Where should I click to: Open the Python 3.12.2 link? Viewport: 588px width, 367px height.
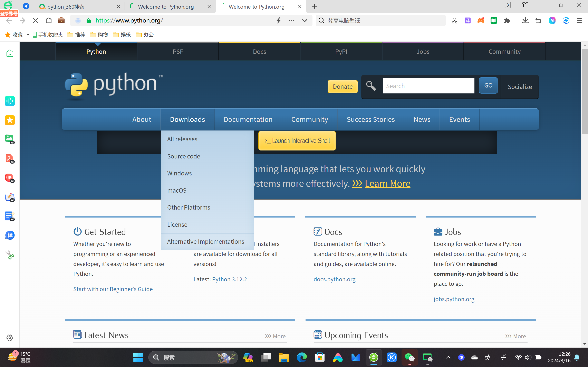pos(229,279)
